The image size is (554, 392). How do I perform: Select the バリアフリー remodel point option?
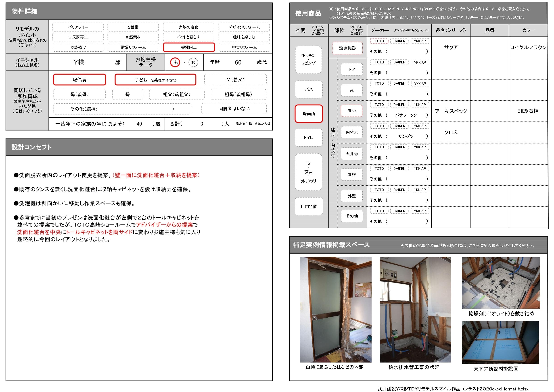[x=78, y=27]
